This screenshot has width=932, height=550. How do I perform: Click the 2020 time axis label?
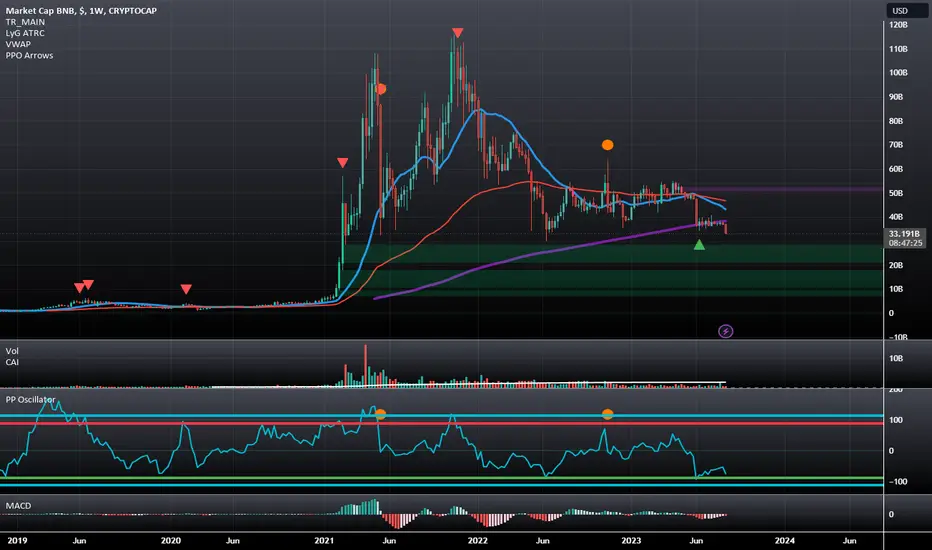pyautogui.click(x=171, y=540)
